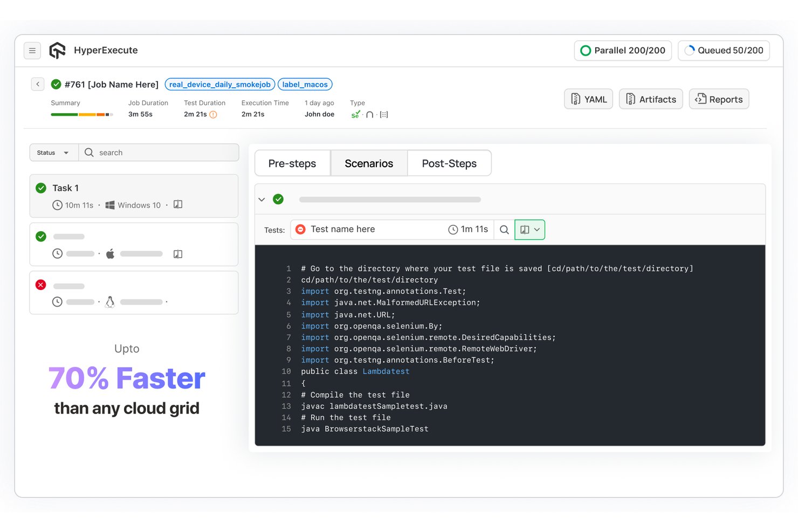Click Task 1 clock icon
This screenshot has width=798, height=532.
pyautogui.click(x=57, y=205)
